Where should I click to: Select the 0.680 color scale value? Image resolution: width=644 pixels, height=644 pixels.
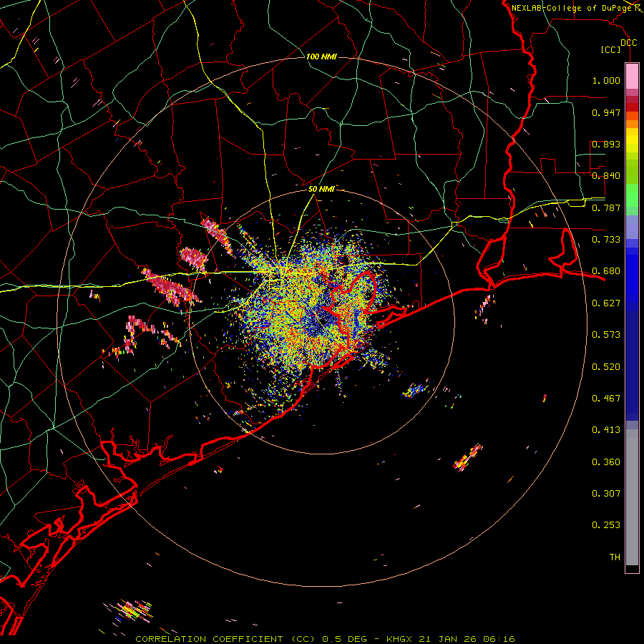click(x=606, y=271)
